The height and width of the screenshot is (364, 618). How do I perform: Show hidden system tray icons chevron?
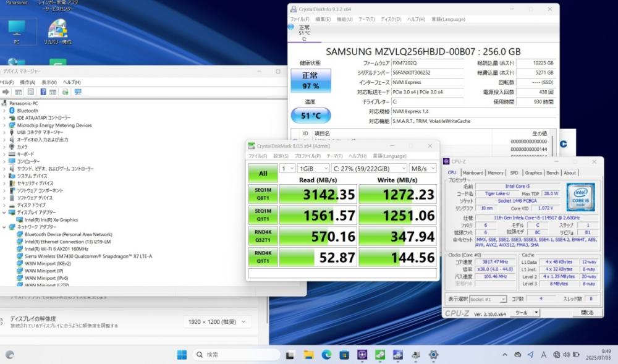tap(505, 355)
